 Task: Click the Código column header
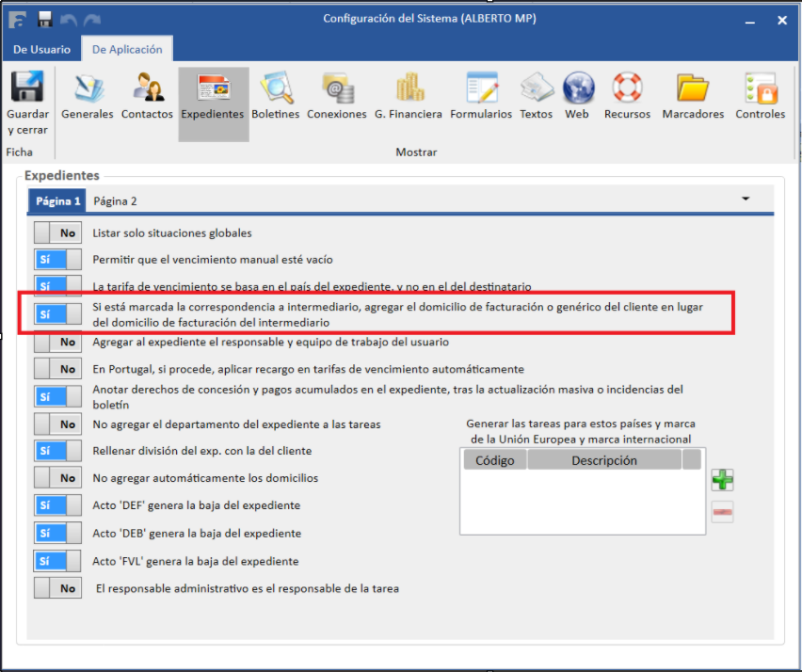pyautogui.click(x=494, y=460)
